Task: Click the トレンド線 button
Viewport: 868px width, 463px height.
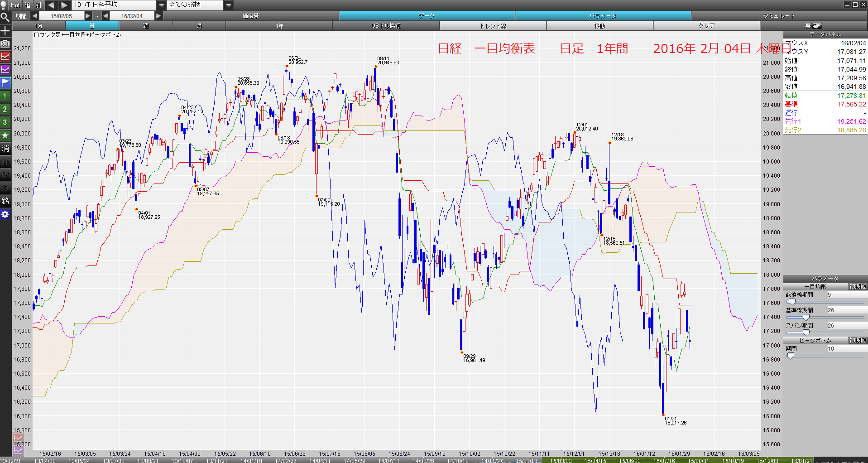Action: [x=493, y=26]
